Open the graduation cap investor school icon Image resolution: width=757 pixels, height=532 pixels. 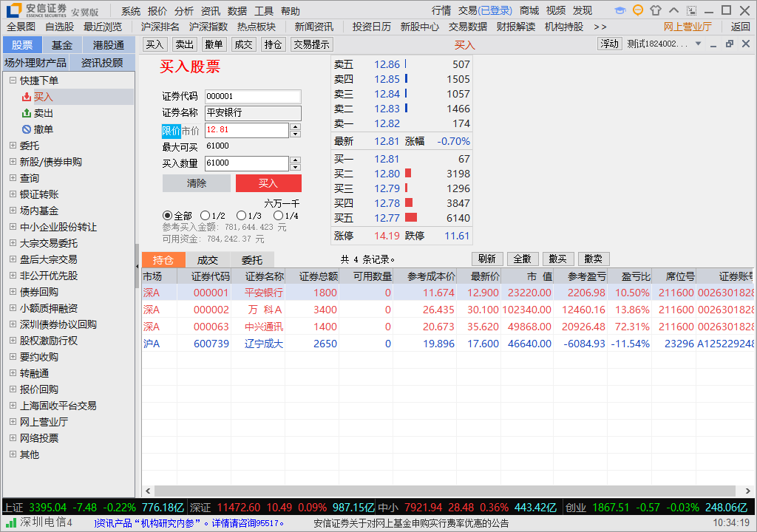620,10
